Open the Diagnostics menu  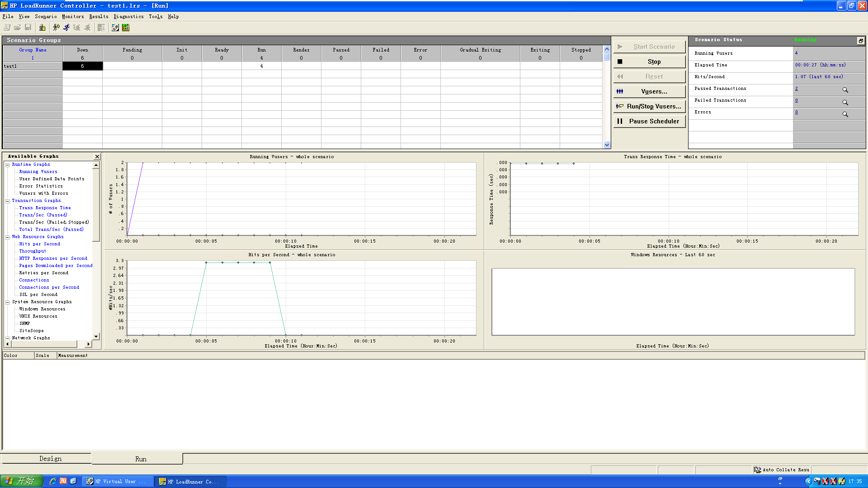[x=128, y=16]
